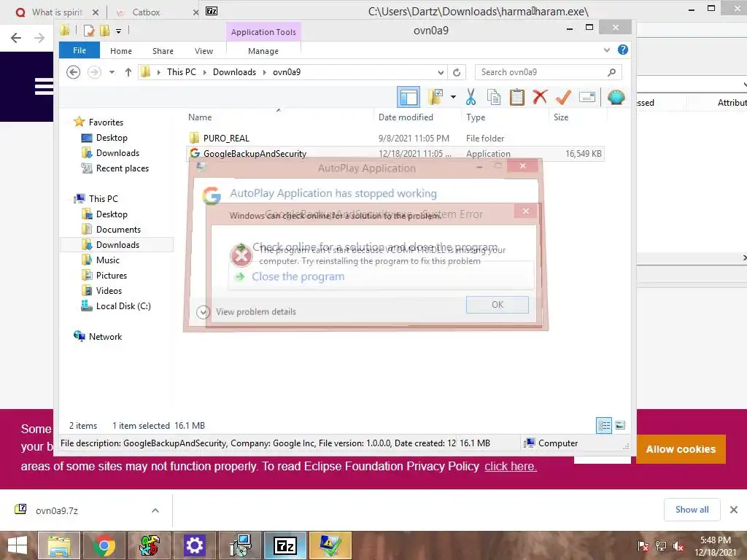Open Pictures under This PC
747x560 pixels.
point(112,275)
